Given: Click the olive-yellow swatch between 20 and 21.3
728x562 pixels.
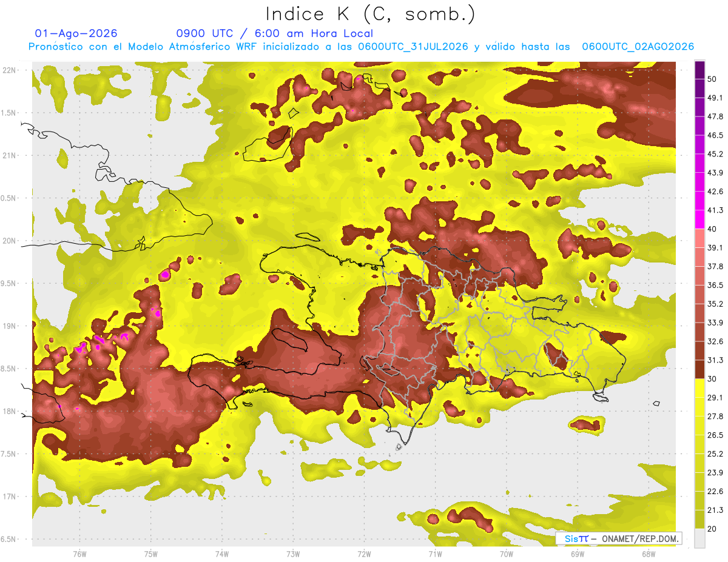Looking at the screenshot, I should [699, 520].
